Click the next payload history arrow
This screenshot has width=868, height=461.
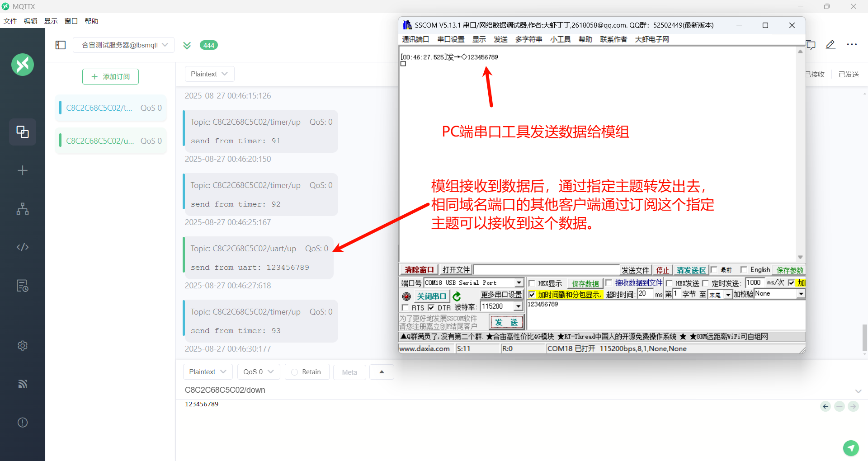[x=853, y=406]
